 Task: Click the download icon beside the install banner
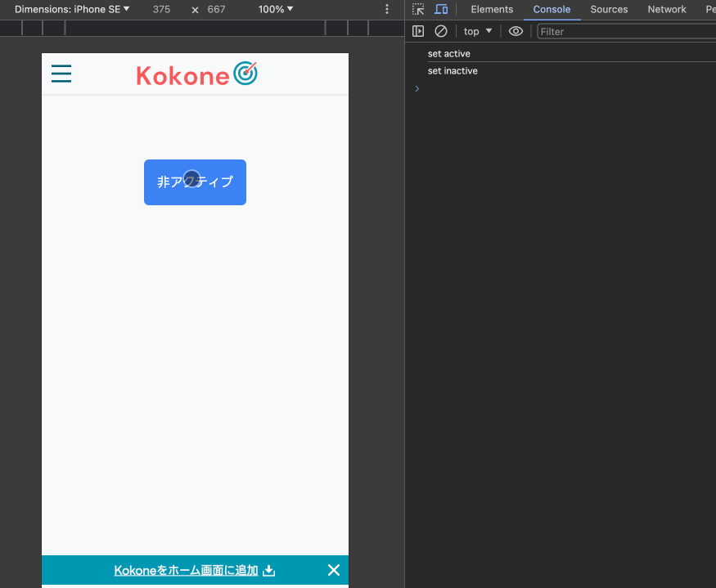(269, 570)
